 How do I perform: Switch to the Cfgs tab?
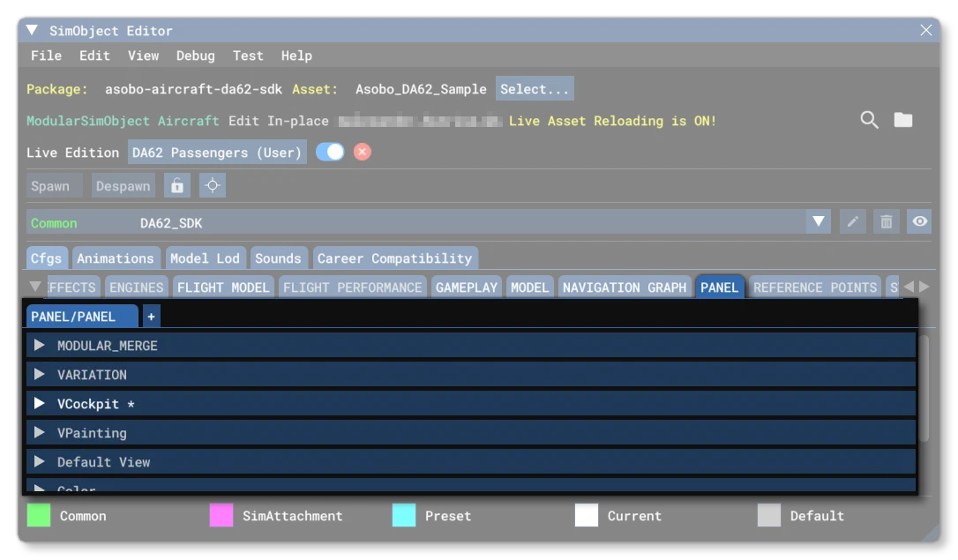click(x=47, y=258)
